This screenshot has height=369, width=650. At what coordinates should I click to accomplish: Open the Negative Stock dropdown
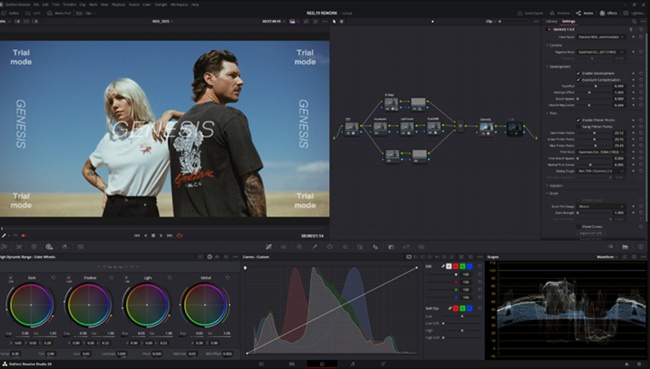tap(601, 52)
